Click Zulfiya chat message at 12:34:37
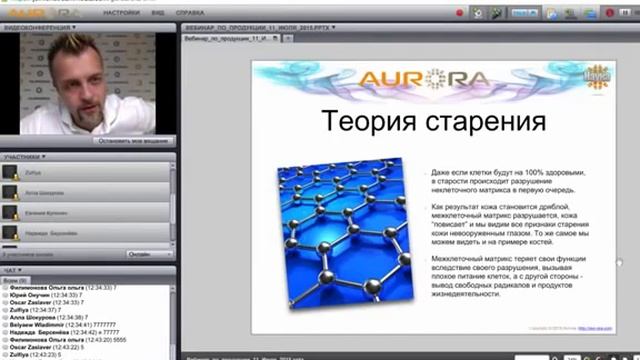Viewport: 640px width, 360px height. tap(35, 310)
